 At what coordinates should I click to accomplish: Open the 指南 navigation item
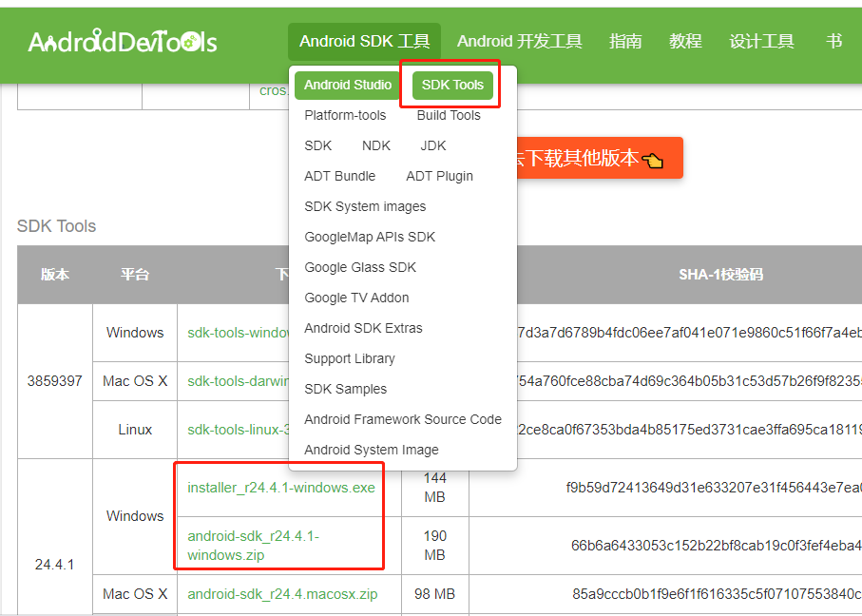(625, 41)
